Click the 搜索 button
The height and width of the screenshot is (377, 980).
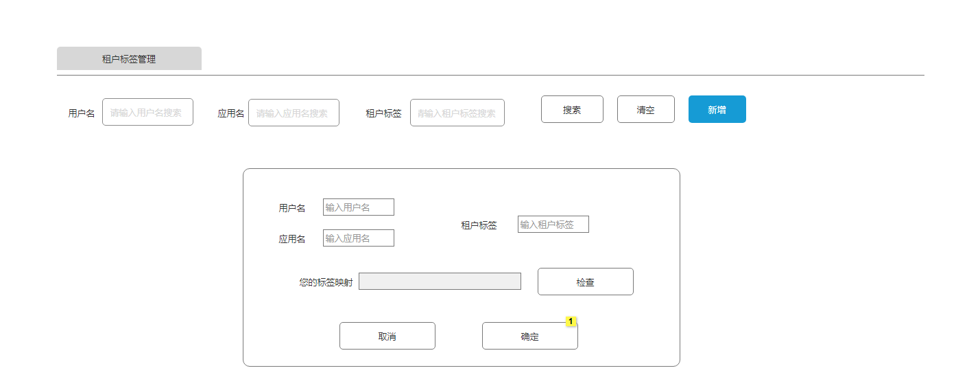572,109
